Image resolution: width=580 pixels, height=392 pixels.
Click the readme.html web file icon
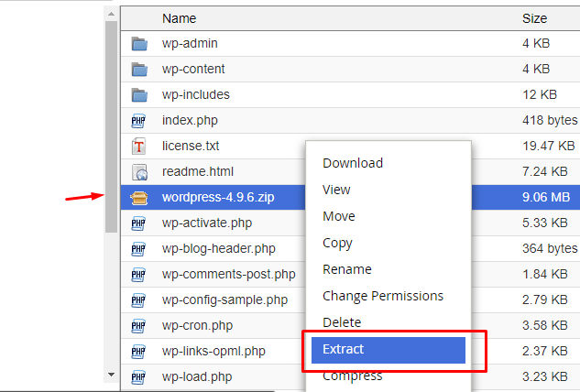point(139,172)
